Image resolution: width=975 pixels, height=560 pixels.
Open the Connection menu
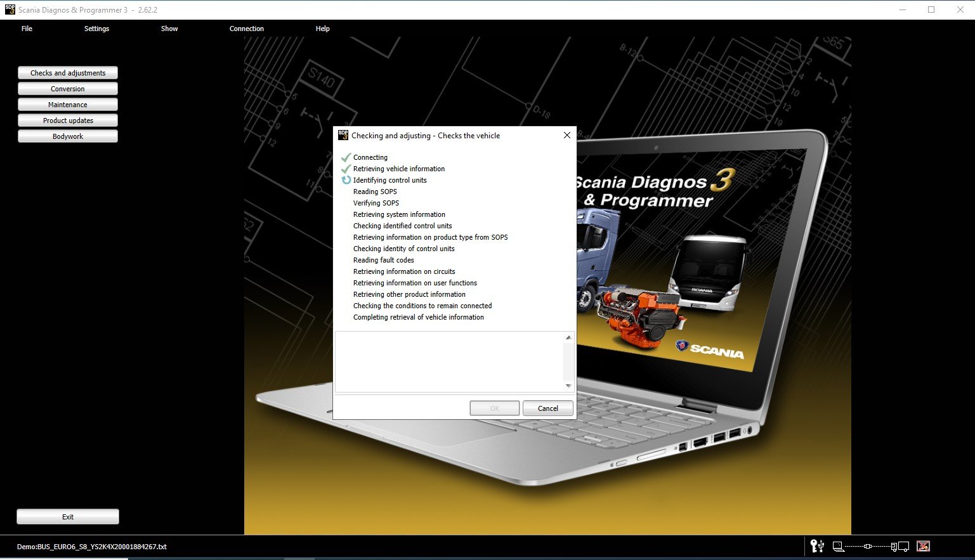coord(247,29)
